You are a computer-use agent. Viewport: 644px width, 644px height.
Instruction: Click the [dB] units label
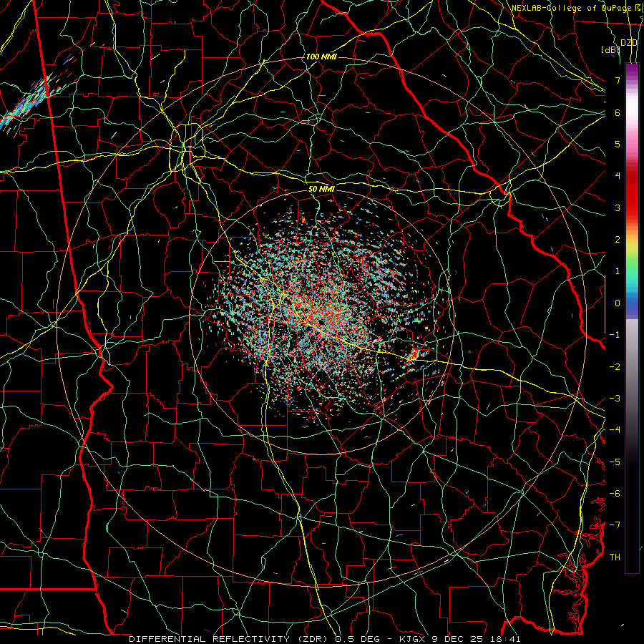point(610,50)
